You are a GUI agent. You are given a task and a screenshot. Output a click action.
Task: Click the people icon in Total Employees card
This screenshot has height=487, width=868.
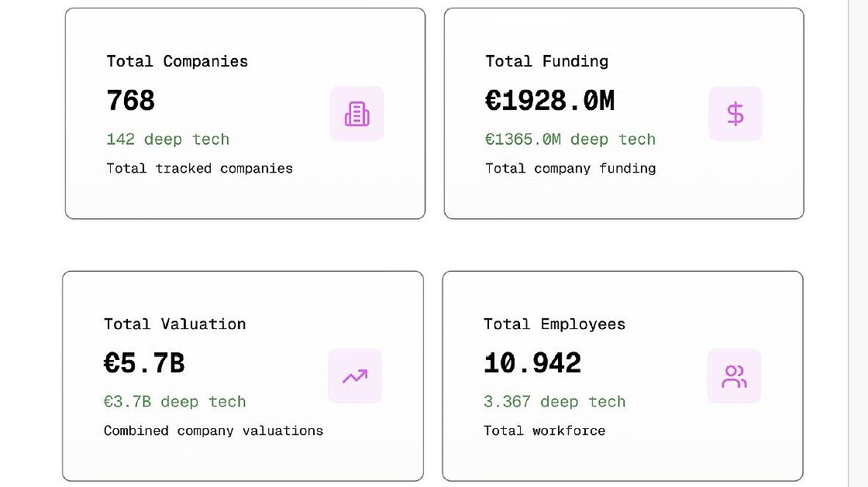pyautogui.click(x=734, y=376)
